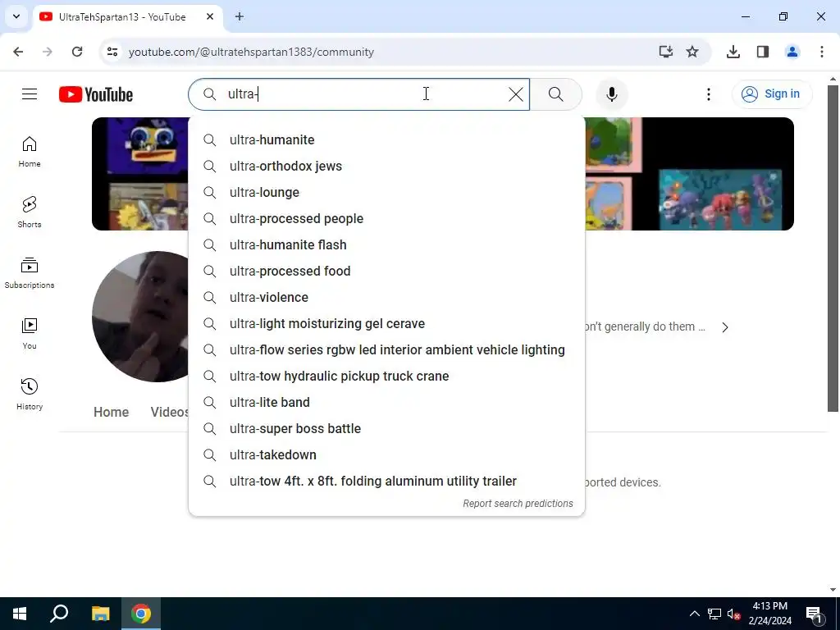The image size is (840, 630).
Task: Choose suggestion ultra-tow hydraulic pickup truck crane
Action: click(x=387, y=376)
